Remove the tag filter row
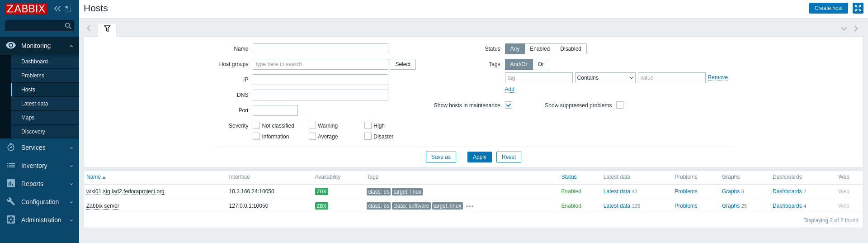 (717, 77)
